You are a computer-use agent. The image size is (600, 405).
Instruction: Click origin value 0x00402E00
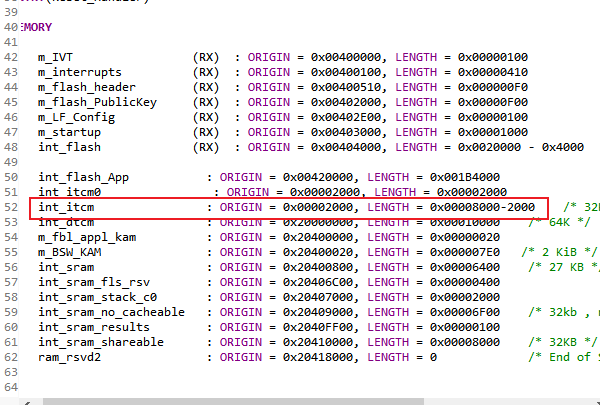pyautogui.click(x=346, y=117)
